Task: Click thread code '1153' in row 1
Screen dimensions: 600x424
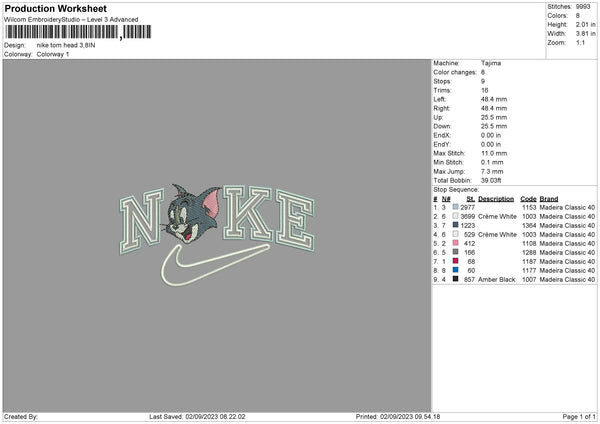Action: (529, 207)
